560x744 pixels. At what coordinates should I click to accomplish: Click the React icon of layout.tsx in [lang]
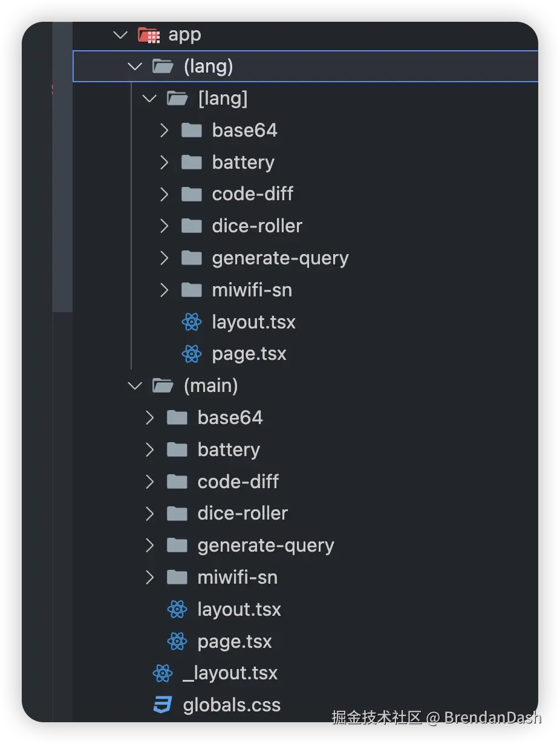pyautogui.click(x=192, y=322)
